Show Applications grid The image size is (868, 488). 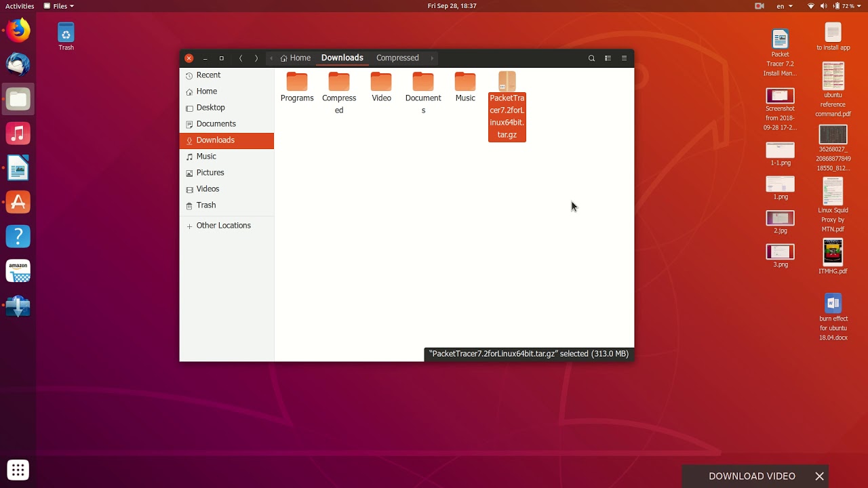(18, 470)
